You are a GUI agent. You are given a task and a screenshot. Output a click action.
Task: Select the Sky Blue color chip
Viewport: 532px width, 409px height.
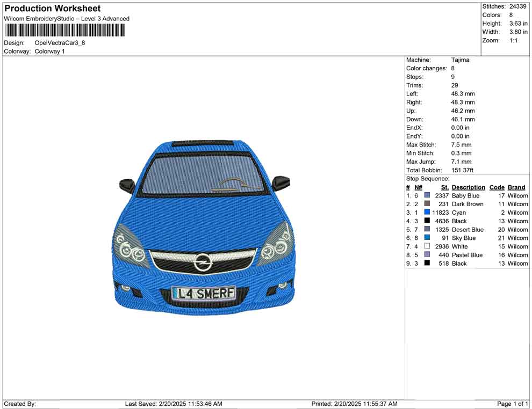(426, 238)
